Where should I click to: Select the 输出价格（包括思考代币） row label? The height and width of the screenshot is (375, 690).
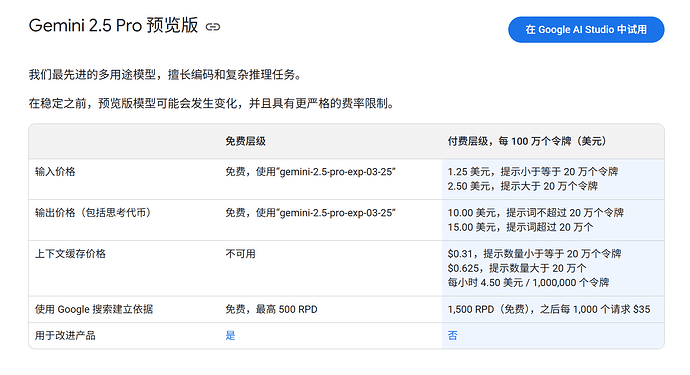coord(95,213)
